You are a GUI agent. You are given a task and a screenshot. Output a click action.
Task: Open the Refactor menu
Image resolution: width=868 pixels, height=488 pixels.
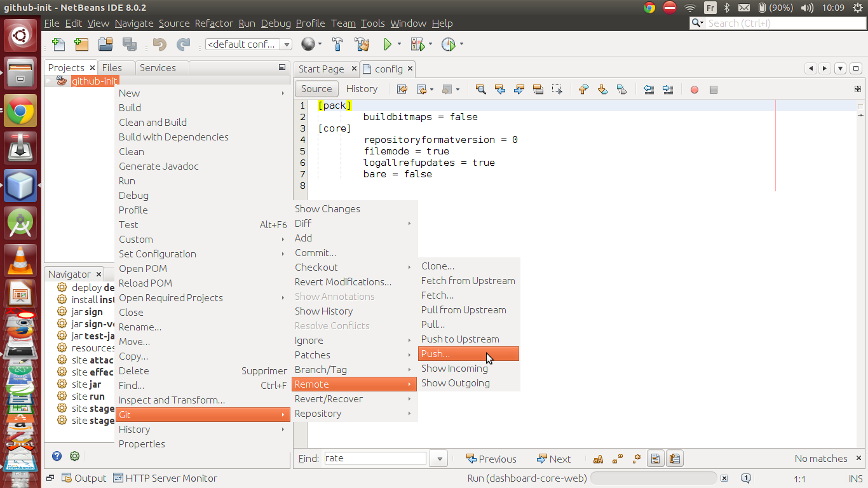tap(214, 24)
